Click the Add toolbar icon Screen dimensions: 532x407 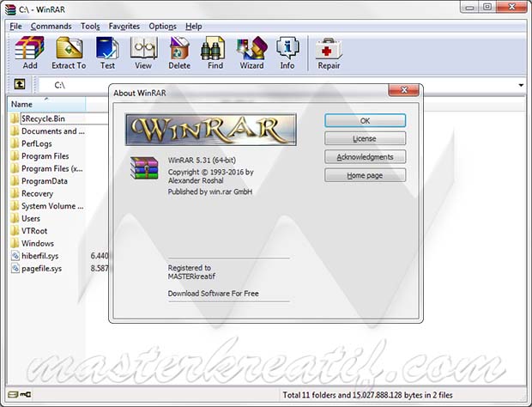pyautogui.click(x=30, y=52)
